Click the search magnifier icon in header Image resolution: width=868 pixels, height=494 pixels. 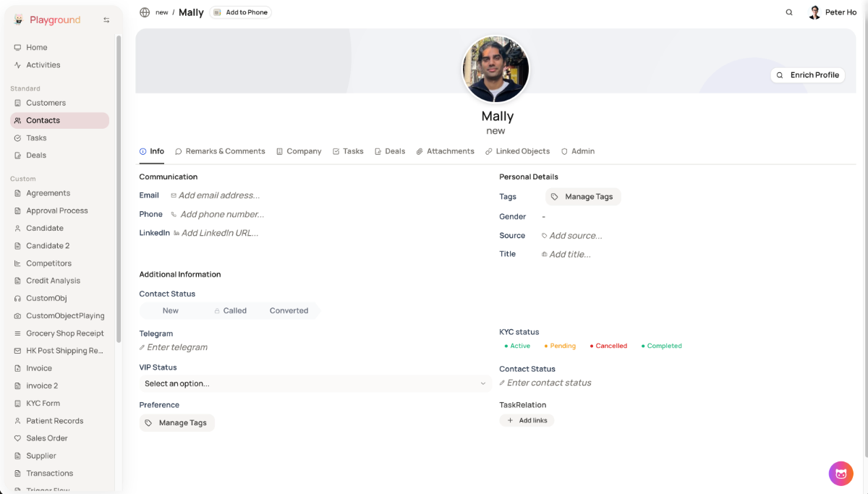789,12
